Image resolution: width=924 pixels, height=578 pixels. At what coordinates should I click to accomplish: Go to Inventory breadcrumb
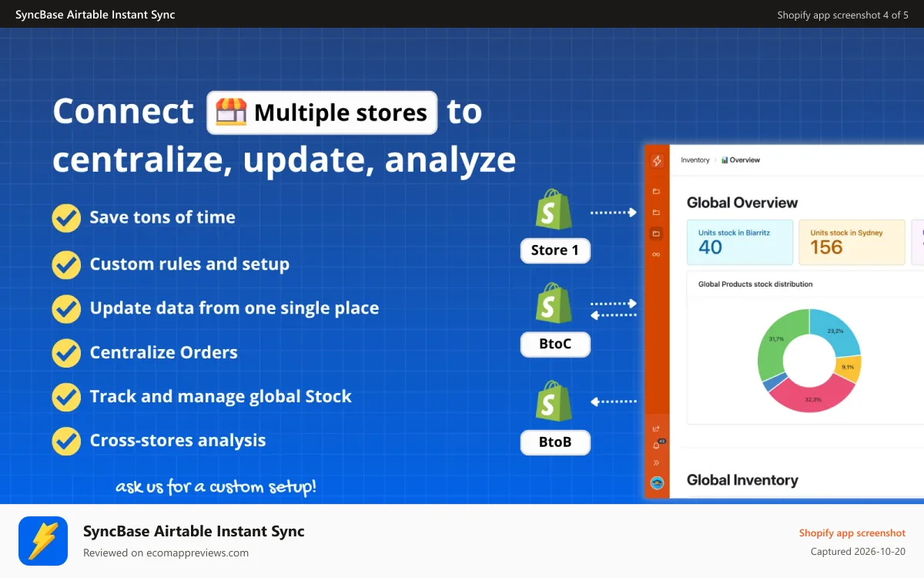click(x=695, y=160)
